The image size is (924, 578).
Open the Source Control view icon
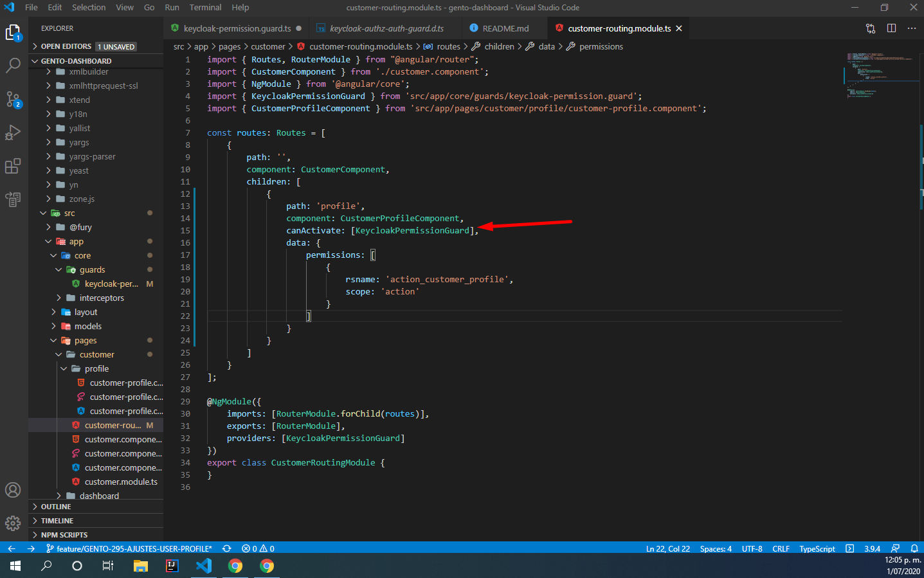(13, 99)
